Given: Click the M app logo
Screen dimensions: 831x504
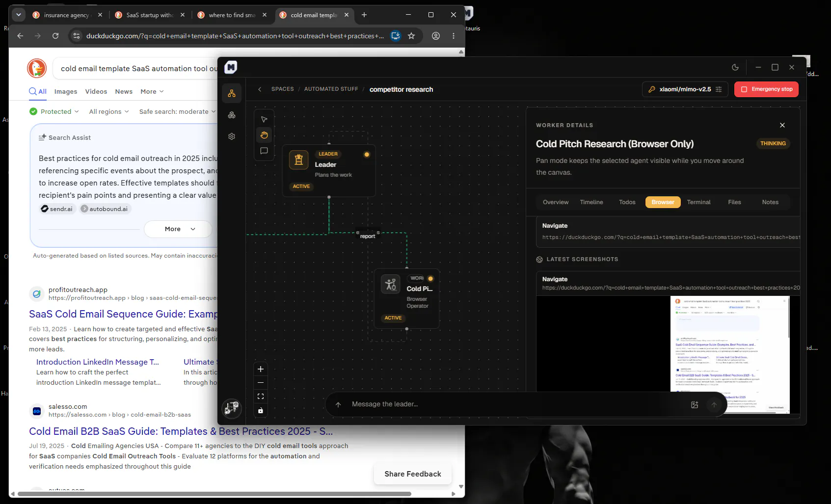Looking at the screenshot, I should [231, 67].
